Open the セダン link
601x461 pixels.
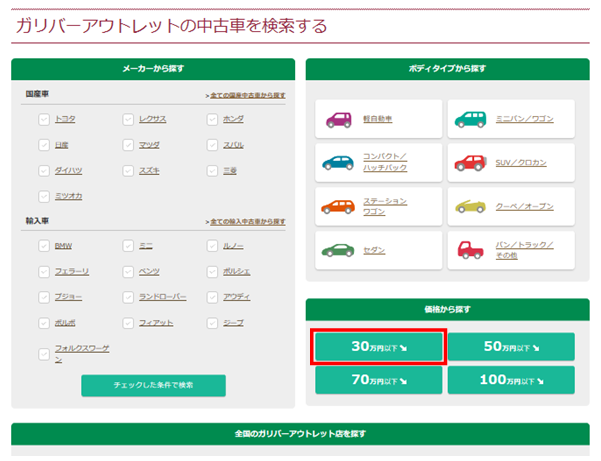point(374,251)
